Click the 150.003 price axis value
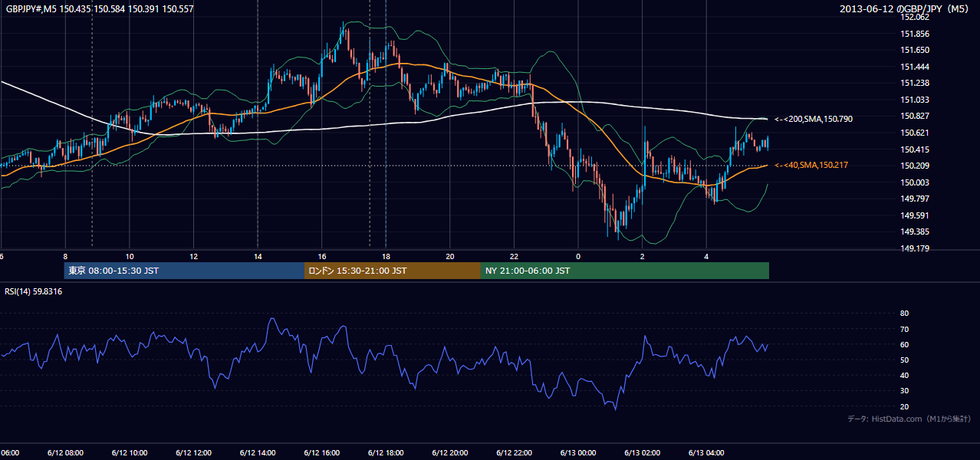 pos(916,182)
